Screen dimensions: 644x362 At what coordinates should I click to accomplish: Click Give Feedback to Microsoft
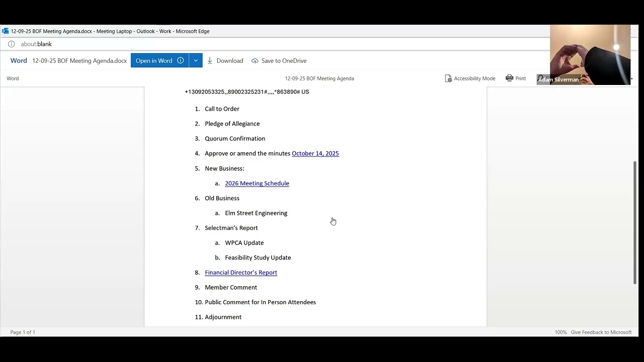click(601, 332)
